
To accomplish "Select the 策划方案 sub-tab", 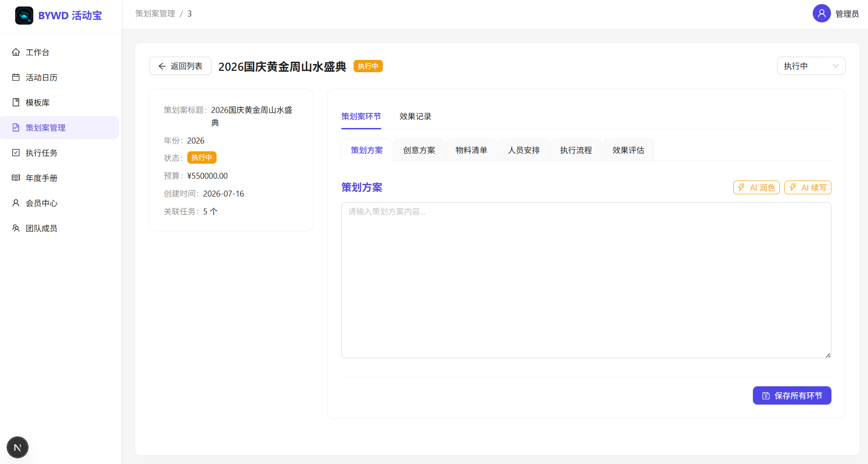I will click(x=366, y=150).
